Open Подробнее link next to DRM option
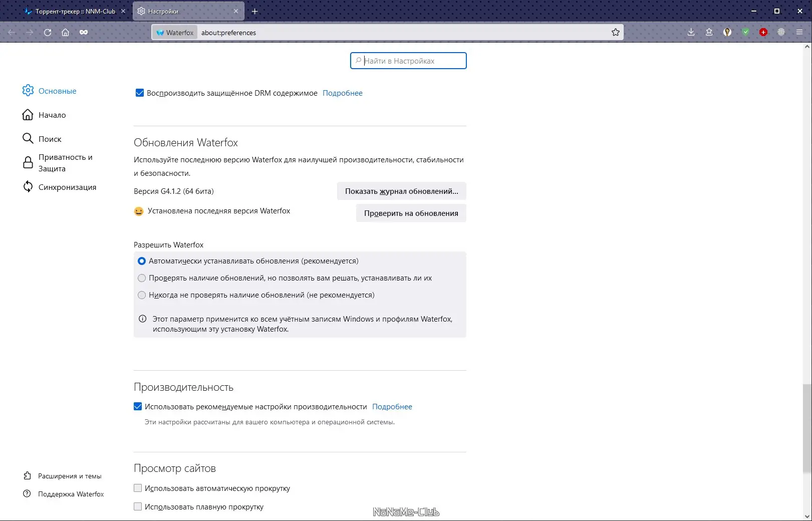Screen dimensions: 812x521 pyautogui.click(x=343, y=93)
